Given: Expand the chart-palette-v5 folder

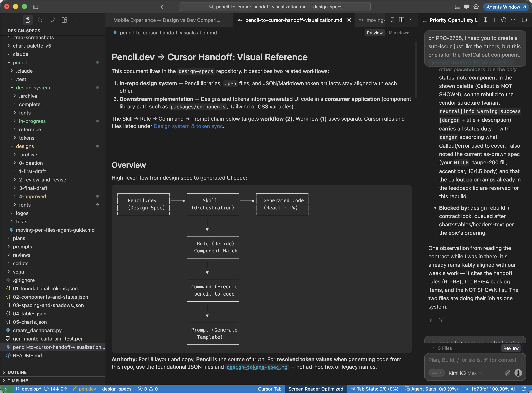Looking at the screenshot, I should coord(53,46).
